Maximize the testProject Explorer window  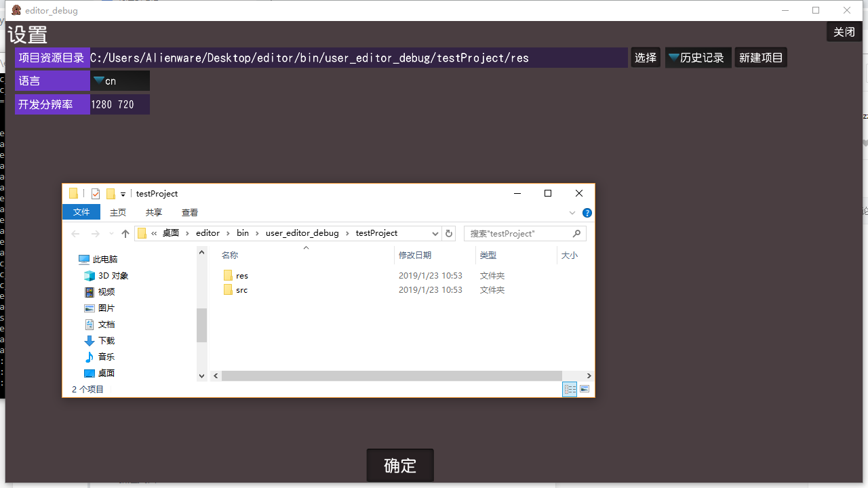[548, 193]
